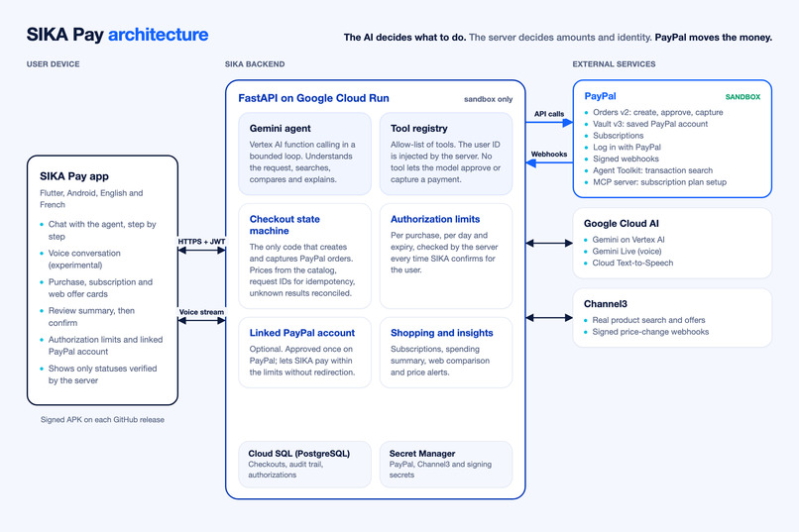
Task: Click the 'sandbox only' note
Action: pyautogui.click(x=488, y=99)
